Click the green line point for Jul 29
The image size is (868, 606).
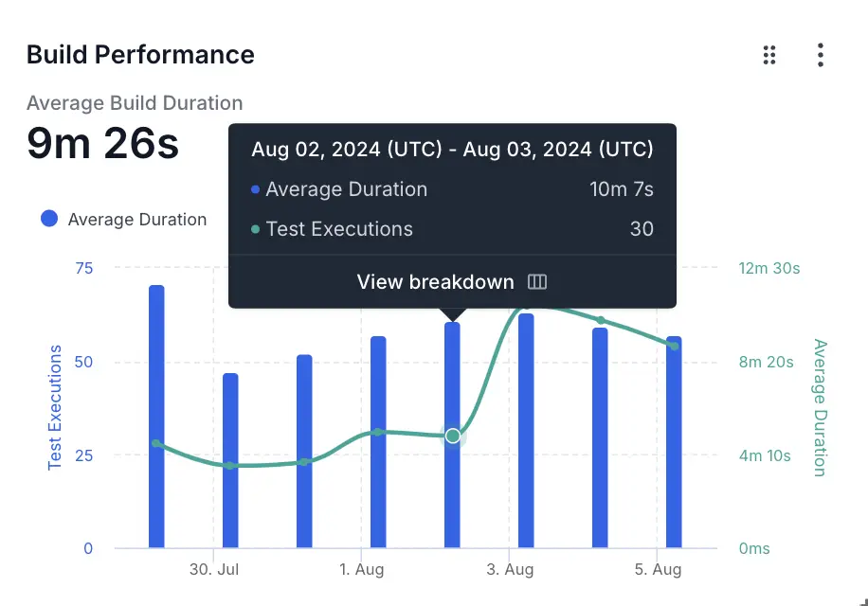(156, 443)
